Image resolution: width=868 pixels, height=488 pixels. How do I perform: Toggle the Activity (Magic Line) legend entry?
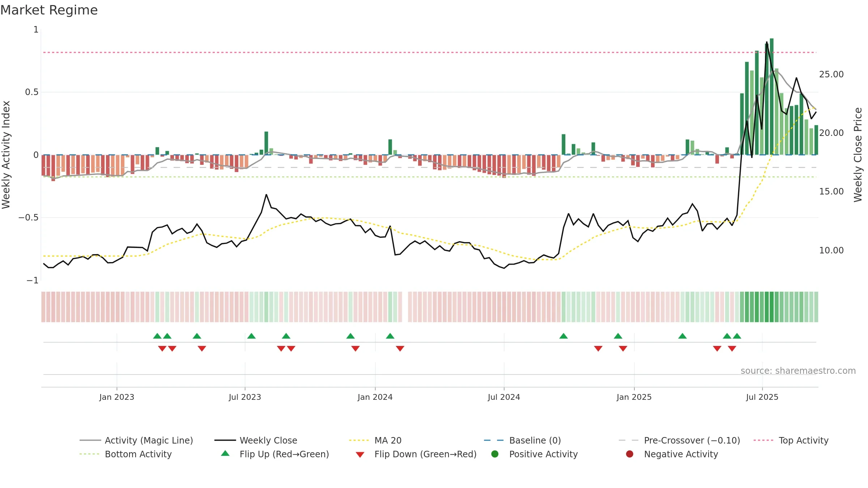(136, 440)
